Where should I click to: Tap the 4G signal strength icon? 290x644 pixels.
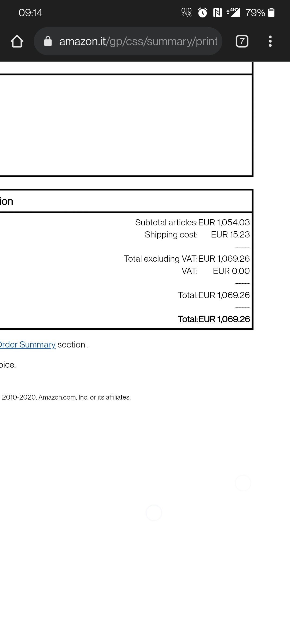coord(234,12)
